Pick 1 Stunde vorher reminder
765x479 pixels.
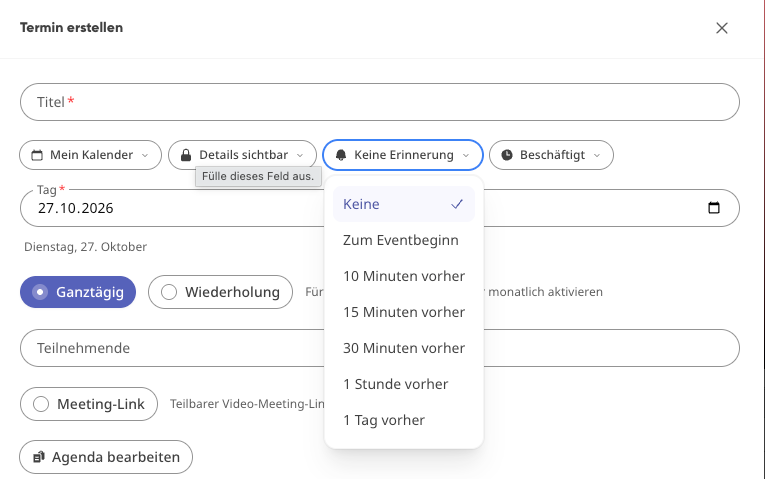pyautogui.click(x=403, y=384)
